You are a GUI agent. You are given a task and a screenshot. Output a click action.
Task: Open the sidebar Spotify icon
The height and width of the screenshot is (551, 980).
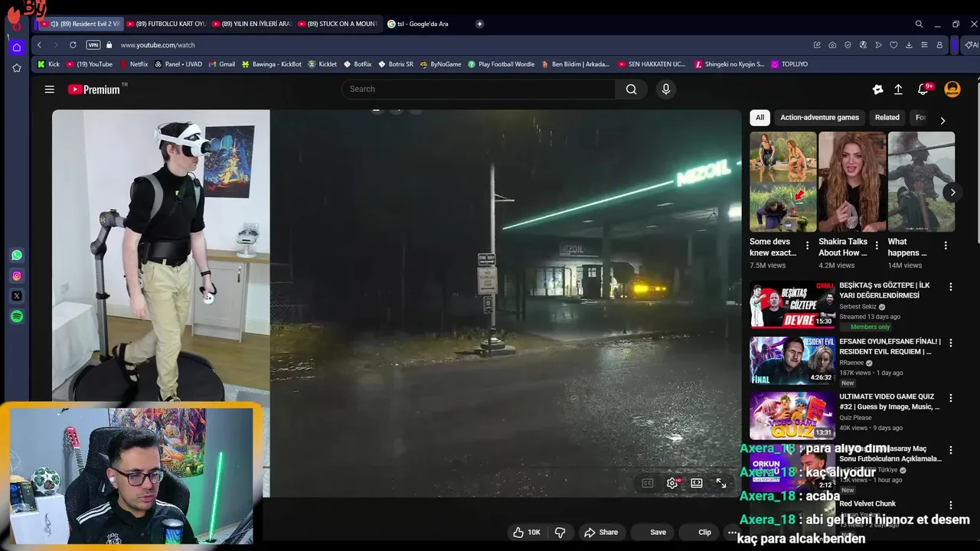tap(17, 316)
